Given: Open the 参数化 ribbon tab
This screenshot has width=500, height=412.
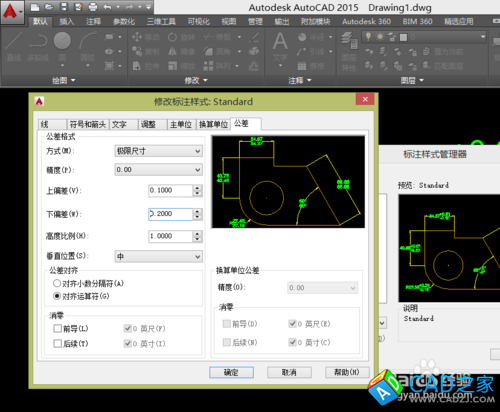Looking at the screenshot, I should point(124,22).
